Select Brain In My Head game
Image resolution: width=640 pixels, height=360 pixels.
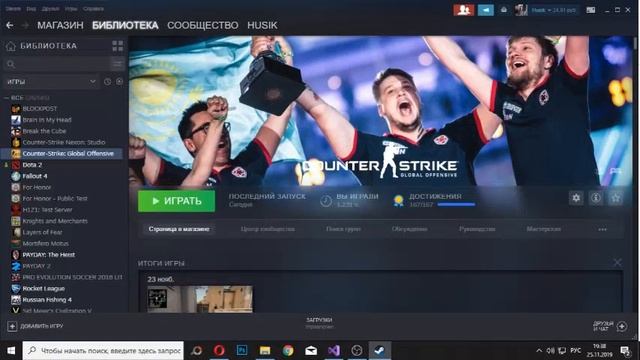(47, 120)
